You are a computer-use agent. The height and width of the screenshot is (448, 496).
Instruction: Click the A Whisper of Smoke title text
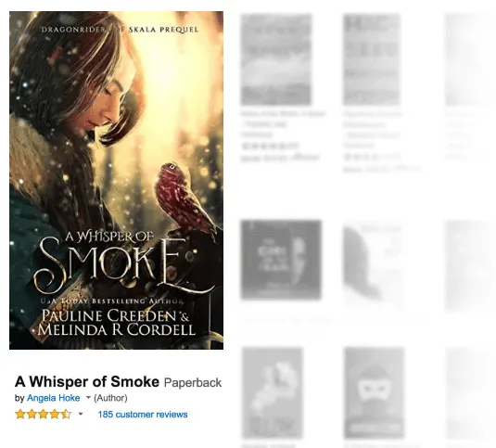[87, 381]
